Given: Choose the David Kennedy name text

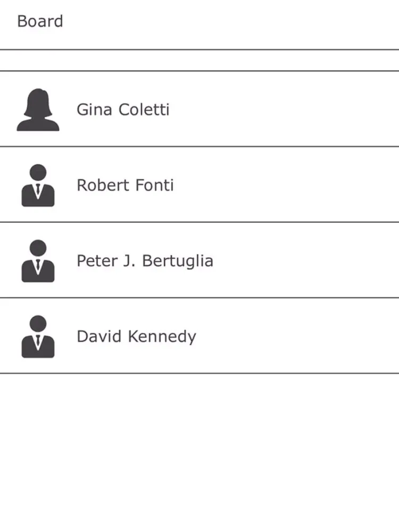Looking at the screenshot, I should pos(136,336).
